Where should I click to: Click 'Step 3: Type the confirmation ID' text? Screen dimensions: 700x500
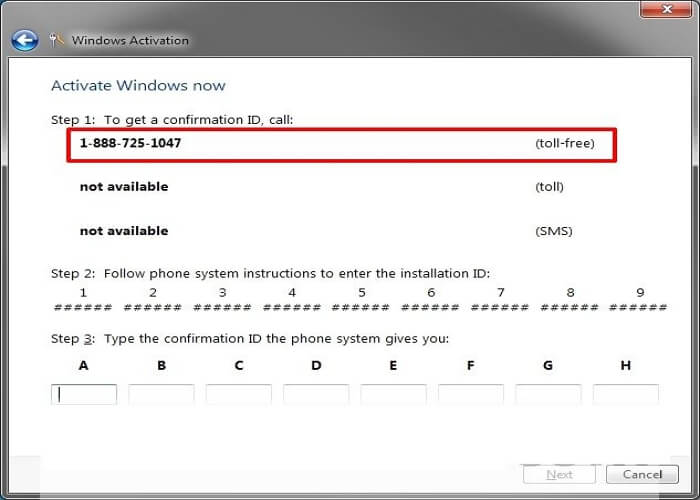[250, 339]
